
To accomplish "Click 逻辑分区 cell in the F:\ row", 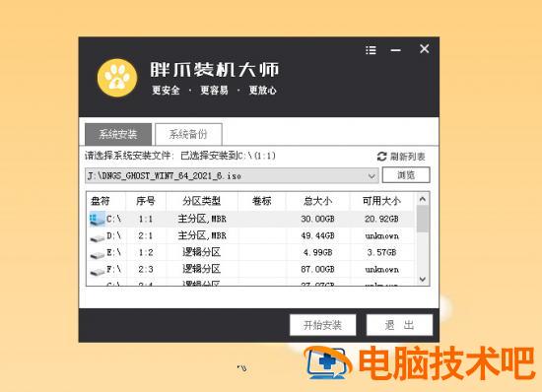I will coord(201,270).
